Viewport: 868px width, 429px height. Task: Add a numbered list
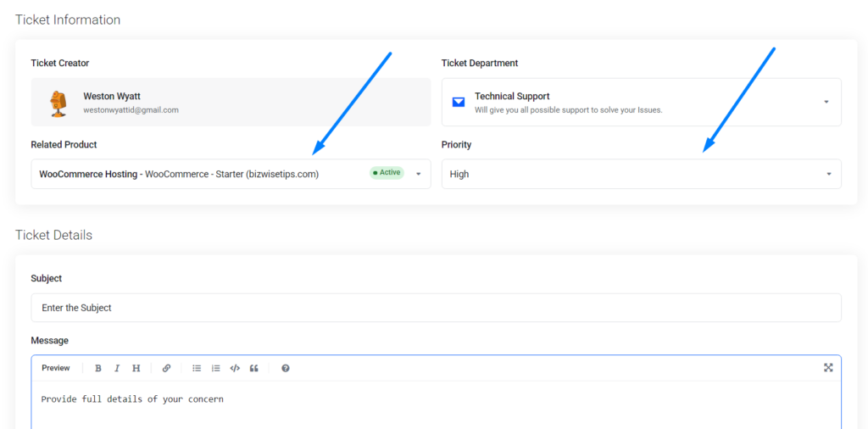click(x=216, y=368)
